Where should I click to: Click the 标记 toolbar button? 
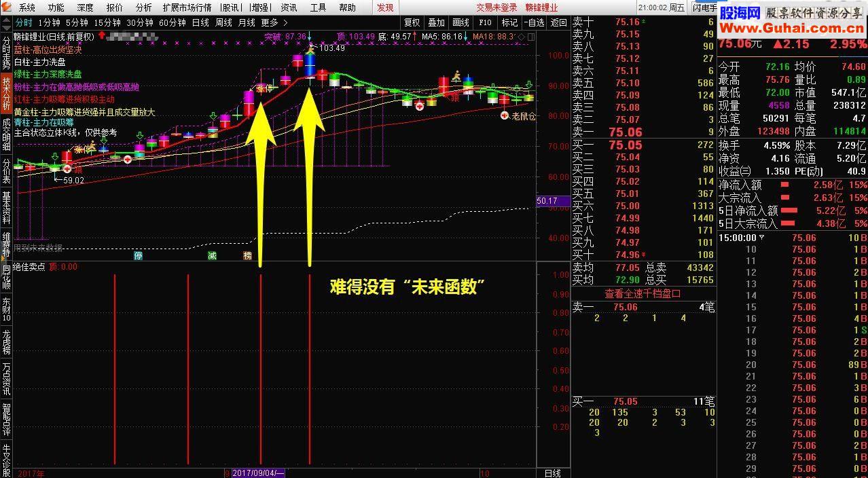point(509,22)
